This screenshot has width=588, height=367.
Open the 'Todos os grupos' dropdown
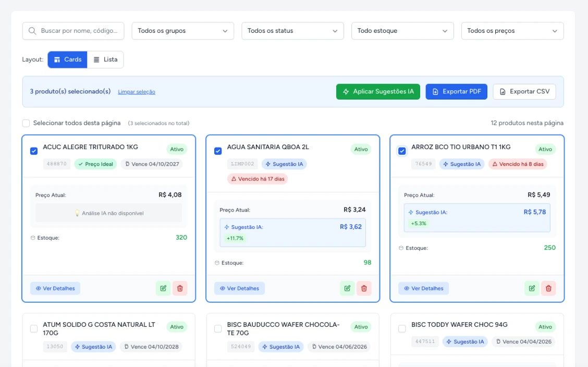[x=182, y=31]
